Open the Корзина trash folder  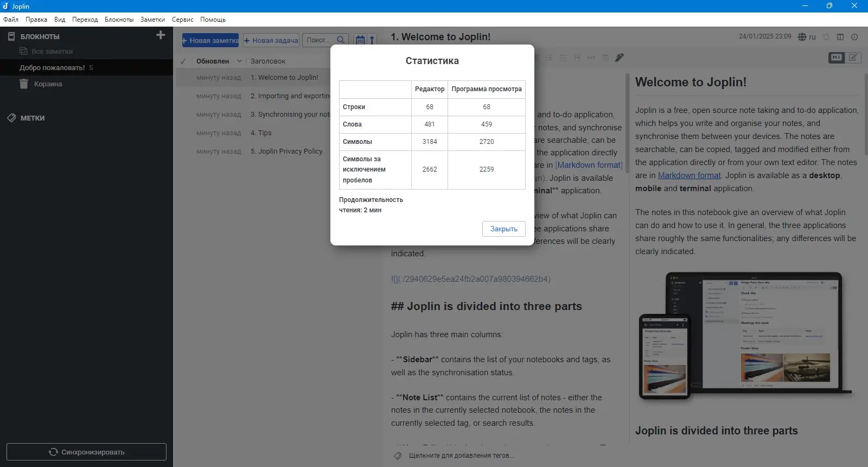pyautogui.click(x=48, y=84)
